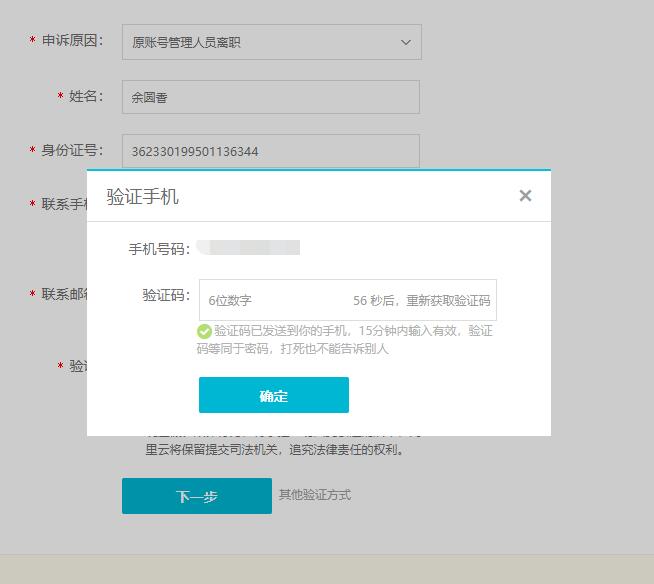Click the 姓名 field containing 余圆香

coord(270,97)
